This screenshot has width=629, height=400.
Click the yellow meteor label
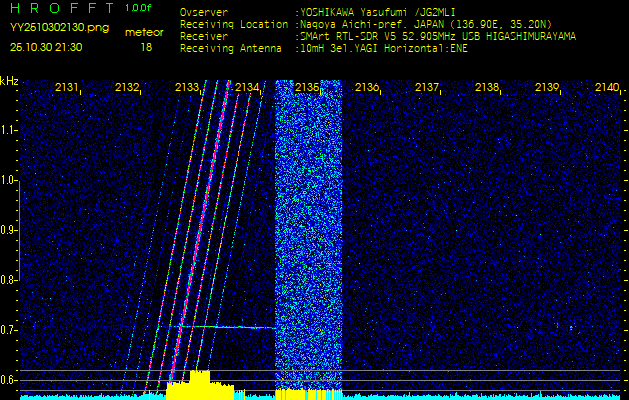[x=144, y=32]
